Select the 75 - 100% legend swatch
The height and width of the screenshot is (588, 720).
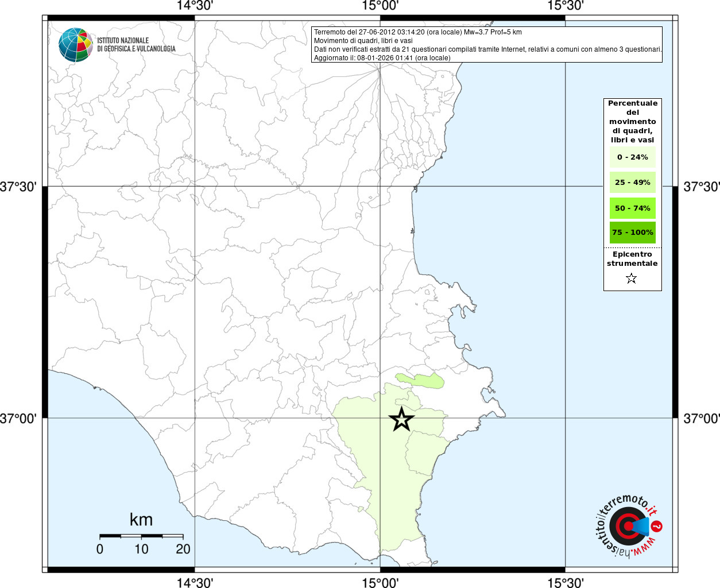click(633, 232)
